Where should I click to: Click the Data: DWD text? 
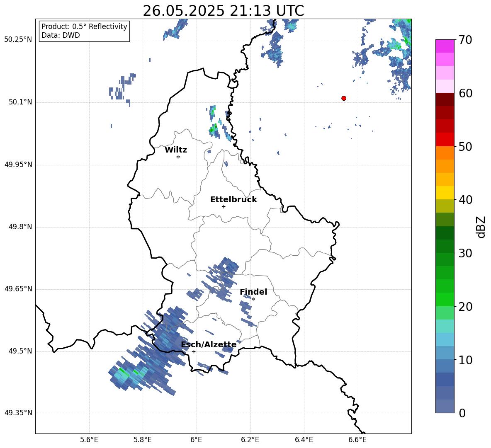click(x=61, y=35)
